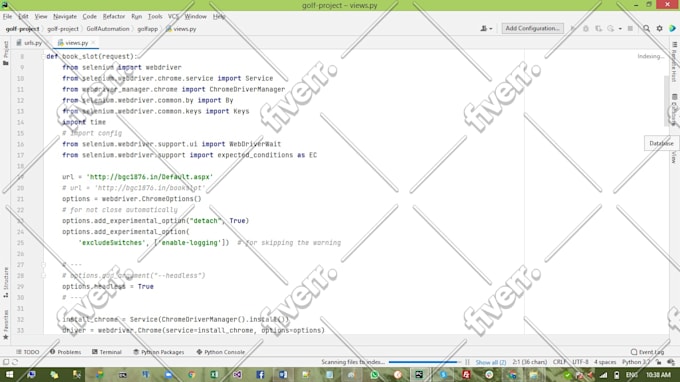Viewport: 680px width, 382px height.
Task: Click the GolfAutomation breadcrumb
Action: 108,29
